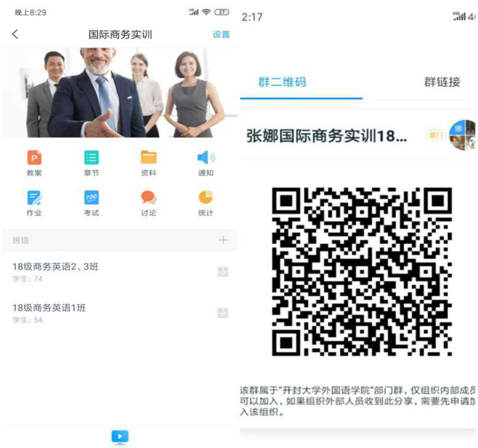Image resolution: width=478 pixels, height=448 pixels.
Task: Switch to the 群二维码 tab
Action: (x=282, y=82)
